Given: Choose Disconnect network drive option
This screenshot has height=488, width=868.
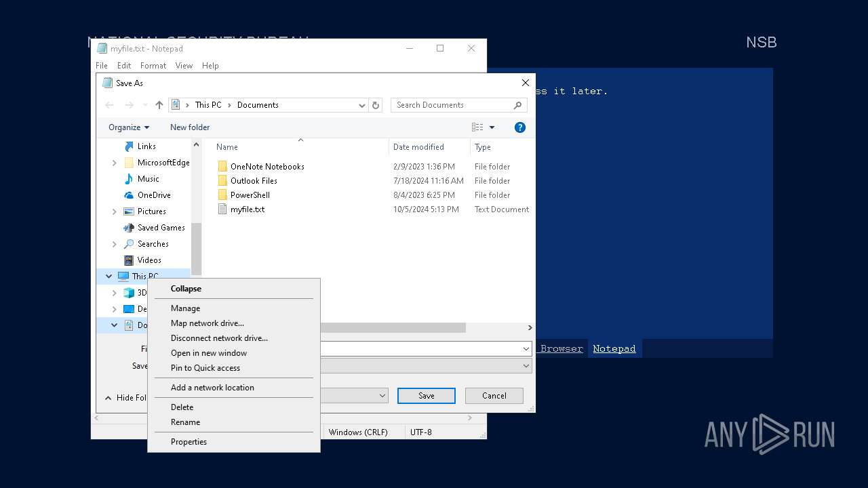Looking at the screenshot, I should 234,338.
